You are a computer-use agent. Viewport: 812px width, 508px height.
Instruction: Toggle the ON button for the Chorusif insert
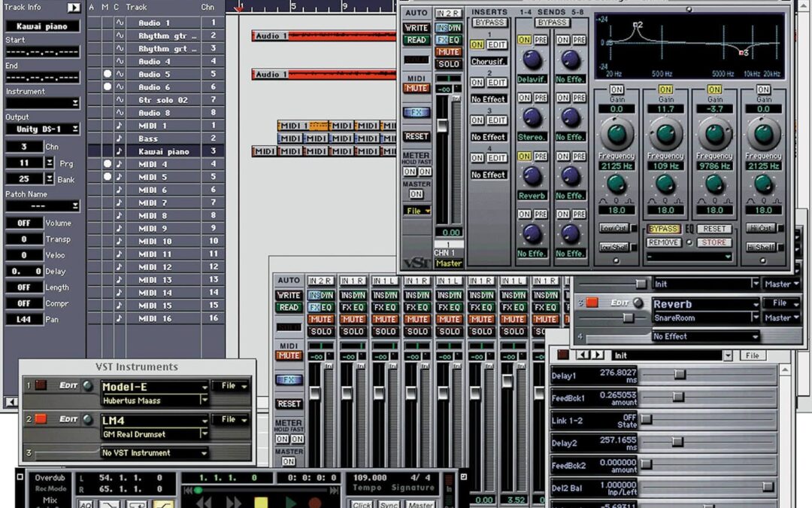click(478, 44)
